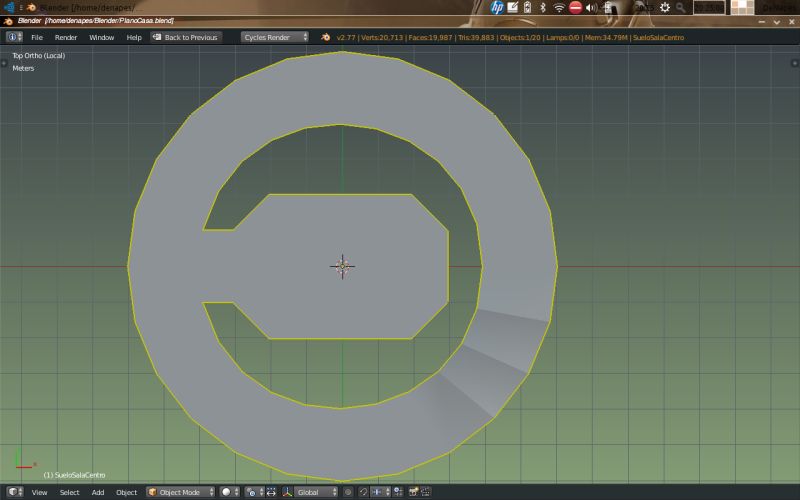The width and height of the screenshot is (800, 500).
Task: Open the Add menu in viewport header
Action: (97, 492)
